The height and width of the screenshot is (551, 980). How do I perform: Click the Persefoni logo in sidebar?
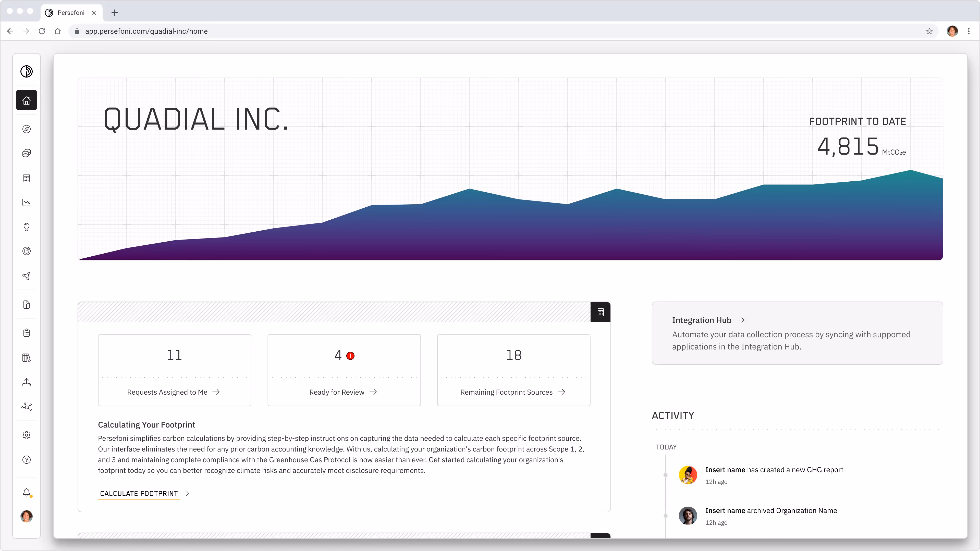click(x=26, y=71)
